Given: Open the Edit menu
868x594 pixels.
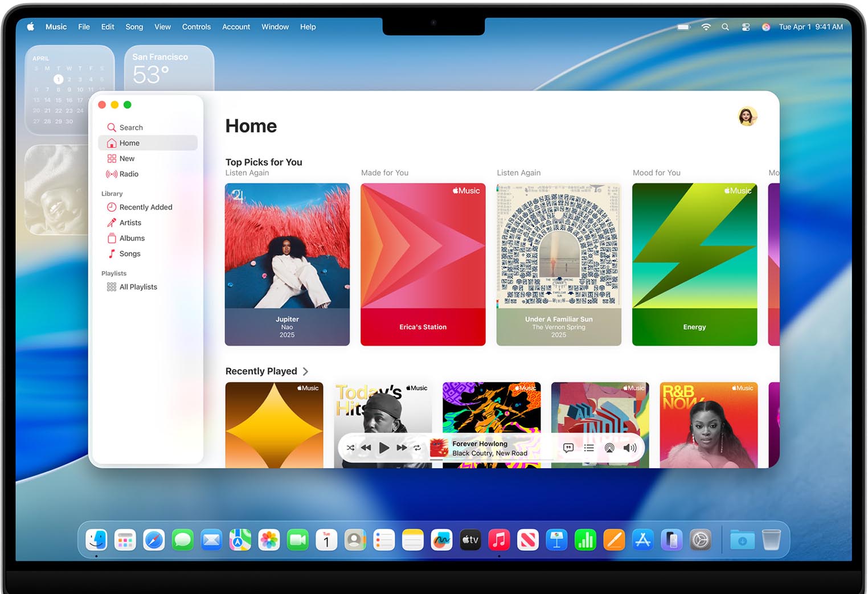Looking at the screenshot, I should tap(108, 27).
